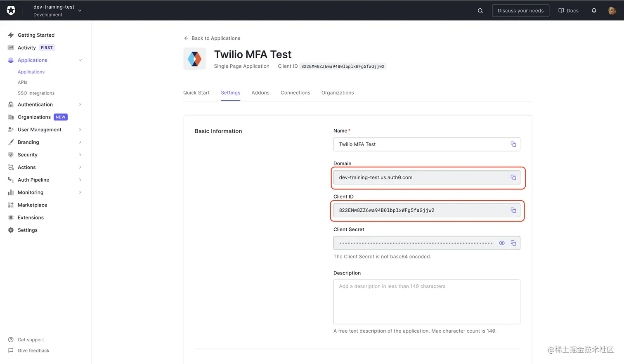Open the notifications bell

(594, 10)
